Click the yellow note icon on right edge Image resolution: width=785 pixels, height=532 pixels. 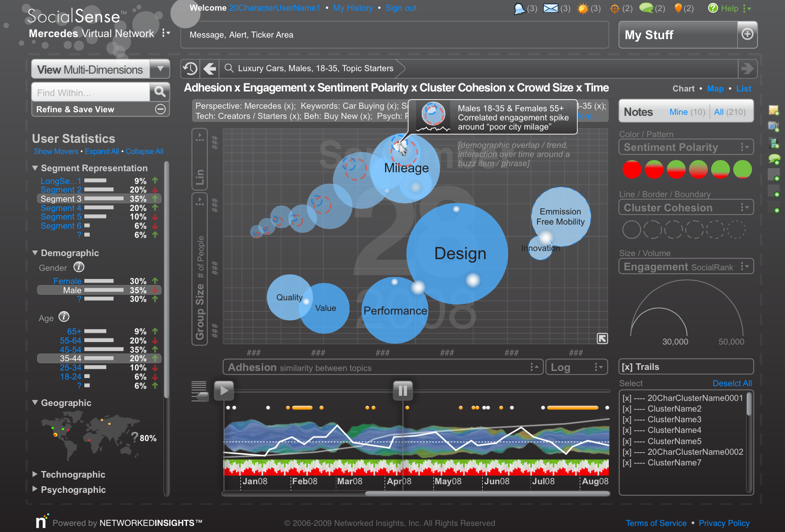point(773,110)
